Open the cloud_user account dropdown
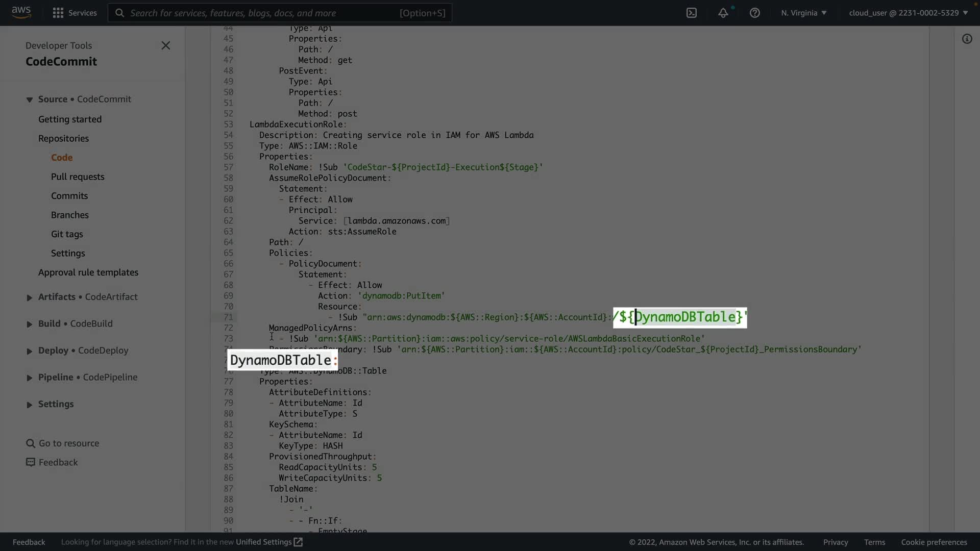The width and height of the screenshot is (980, 551). click(908, 13)
